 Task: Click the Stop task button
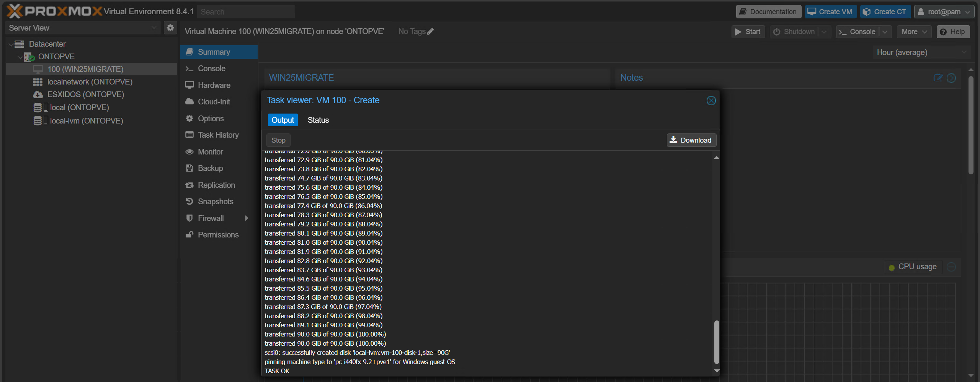coord(278,140)
